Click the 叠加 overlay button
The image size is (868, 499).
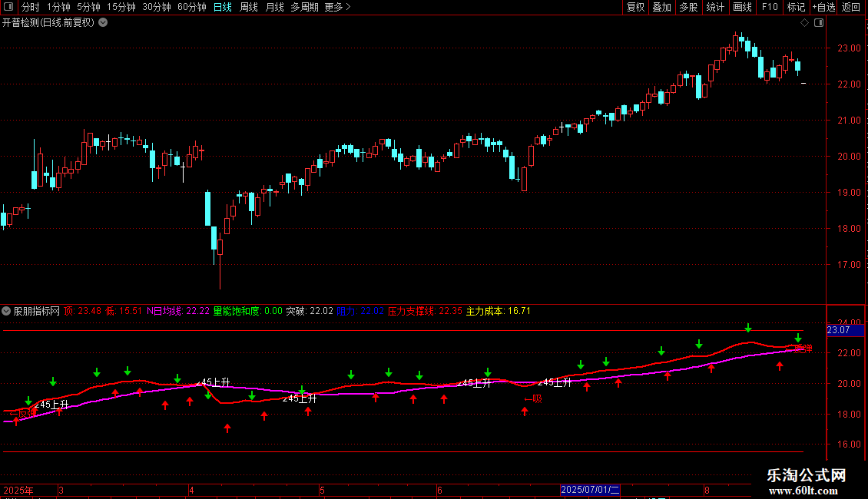point(661,7)
